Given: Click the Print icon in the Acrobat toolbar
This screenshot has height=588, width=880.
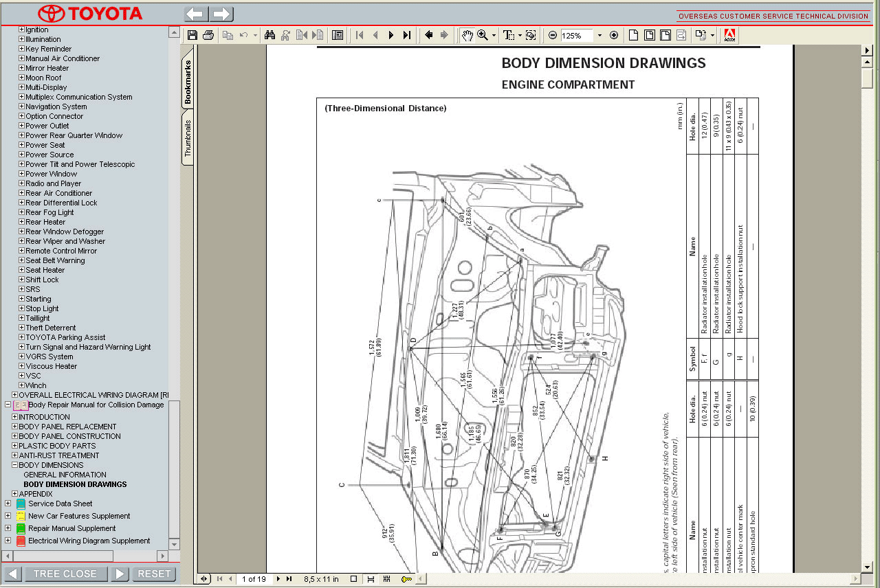Looking at the screenshot, I should click(x=208, y=35).
